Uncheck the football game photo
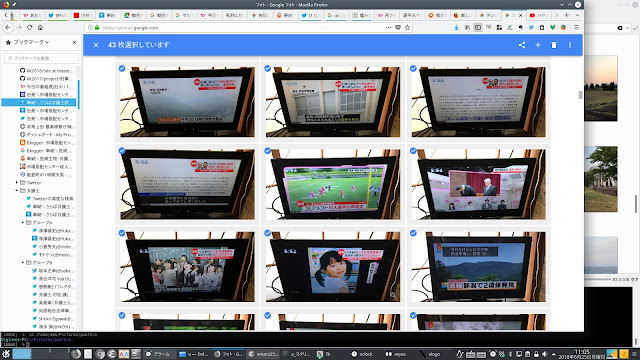Image resolution: width=640 pixels, height=360 pixels. pos(268,151)
